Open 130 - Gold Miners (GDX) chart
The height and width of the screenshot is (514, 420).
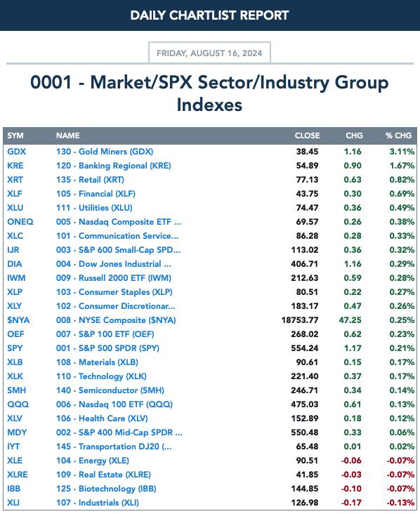coord(105,152)
